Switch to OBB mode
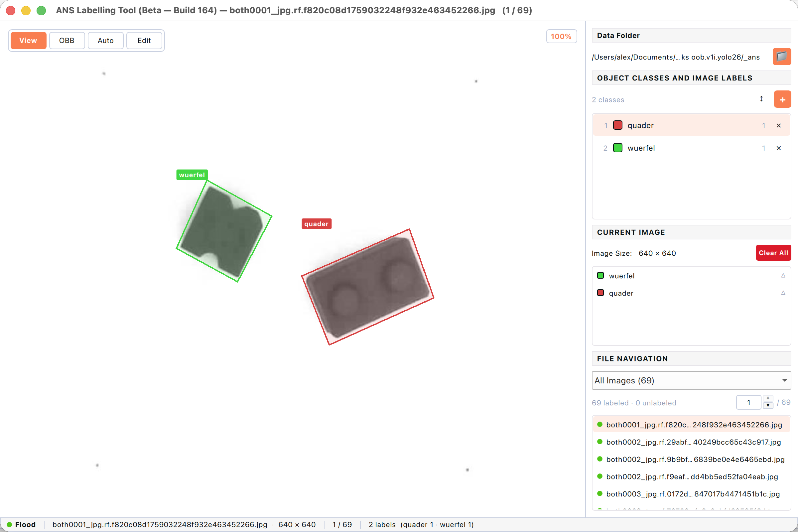 coord(67,40)
